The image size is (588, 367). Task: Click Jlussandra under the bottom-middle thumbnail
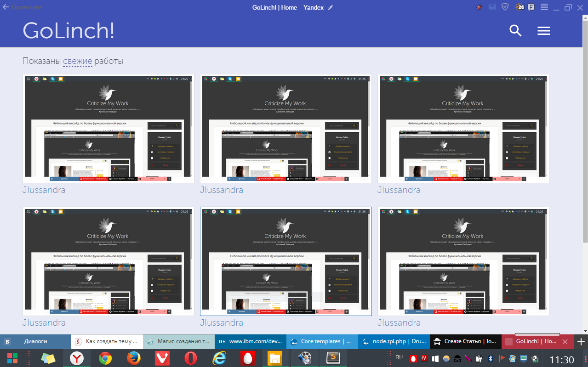click(x=222, y=322)
